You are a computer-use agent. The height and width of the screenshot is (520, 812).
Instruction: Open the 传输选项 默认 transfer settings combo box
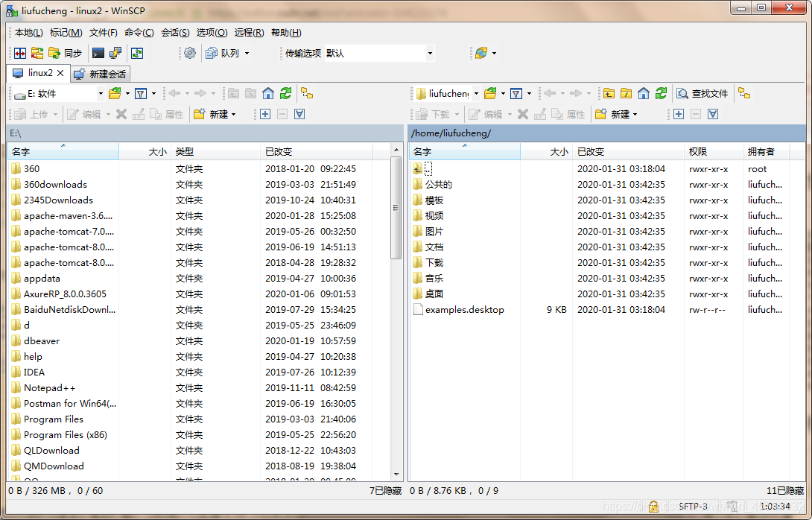[379, 54]
